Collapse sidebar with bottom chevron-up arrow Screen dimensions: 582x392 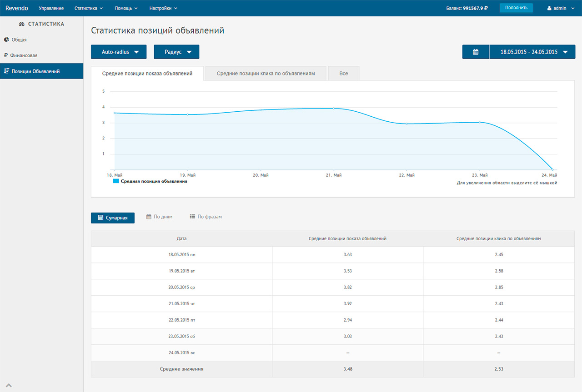tap(9, 386)
